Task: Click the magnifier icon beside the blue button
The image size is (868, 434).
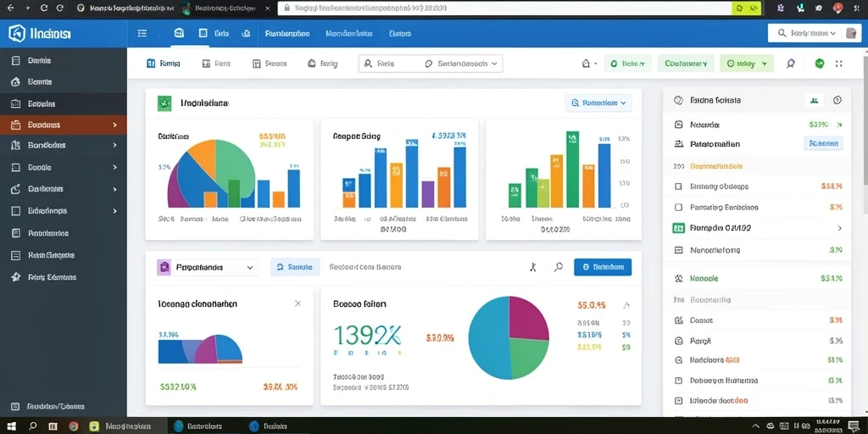Action: (559, 267)
